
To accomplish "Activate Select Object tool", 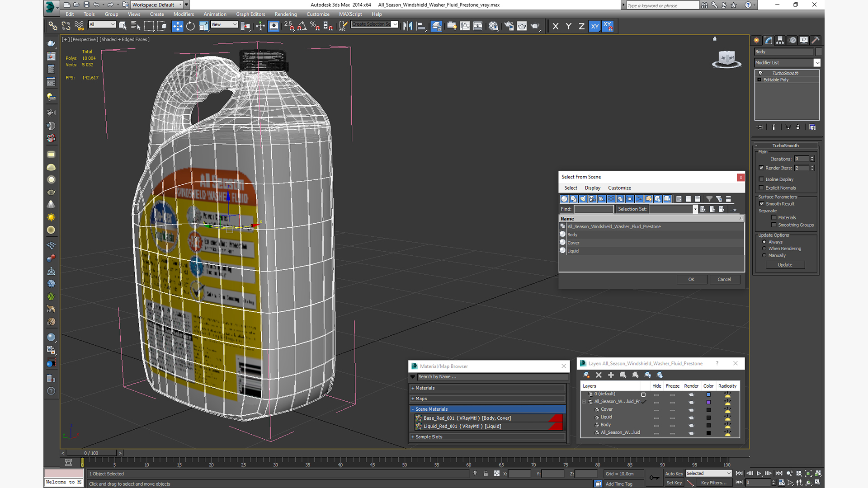I will pos(123,26).
